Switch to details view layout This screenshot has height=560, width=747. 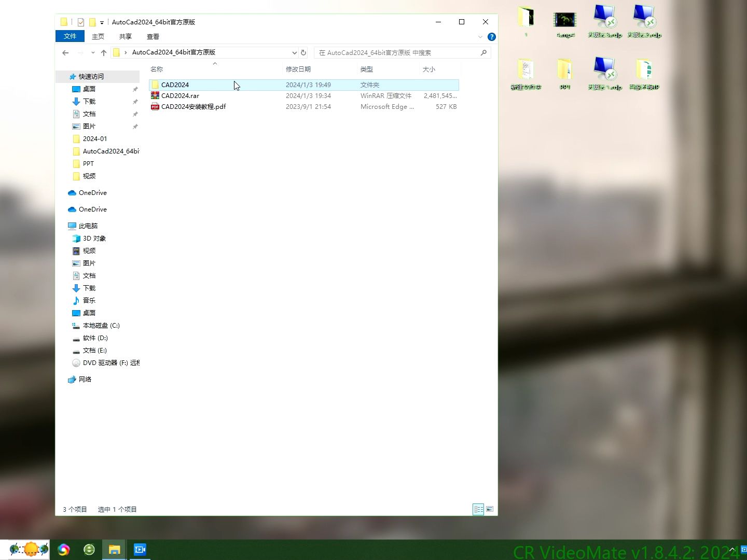[x=478, y=509]
